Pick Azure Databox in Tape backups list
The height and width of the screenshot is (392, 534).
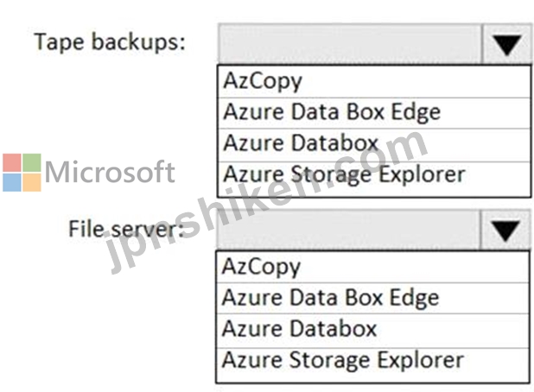tap(374, 144)
